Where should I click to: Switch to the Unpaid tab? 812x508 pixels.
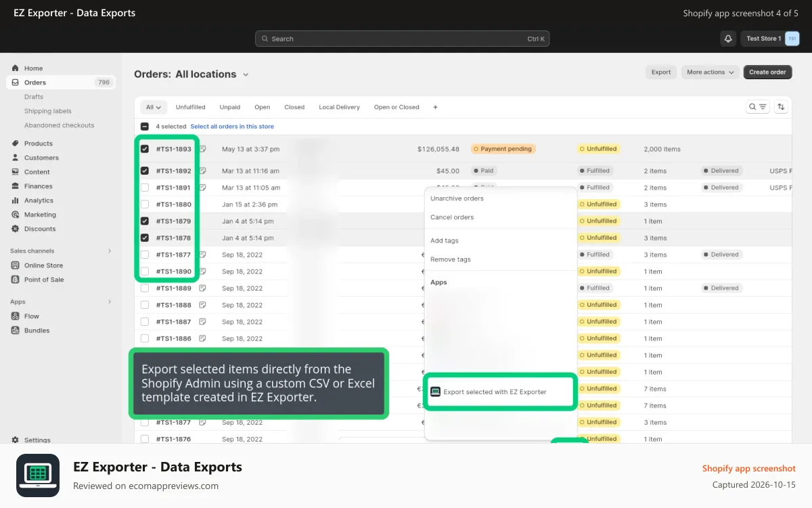click(x=230, y=107)
